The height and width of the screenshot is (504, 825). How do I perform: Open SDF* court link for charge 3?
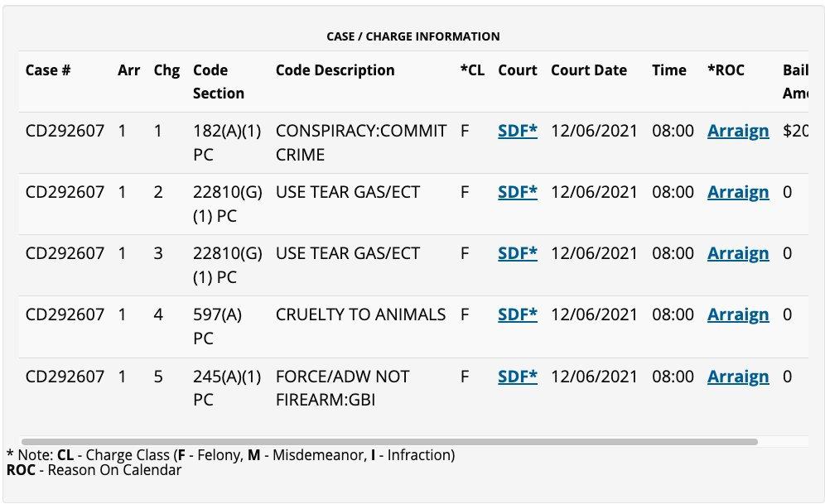[x=517, y=253]
